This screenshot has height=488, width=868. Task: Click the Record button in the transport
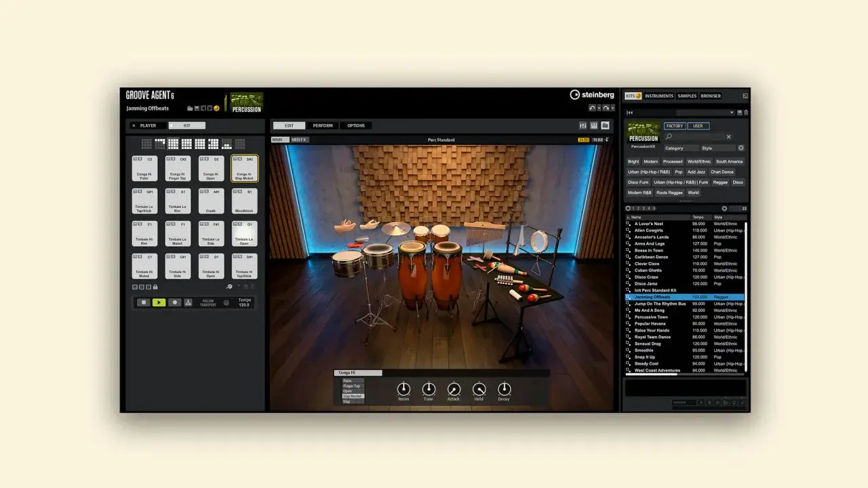pos(174,302)
